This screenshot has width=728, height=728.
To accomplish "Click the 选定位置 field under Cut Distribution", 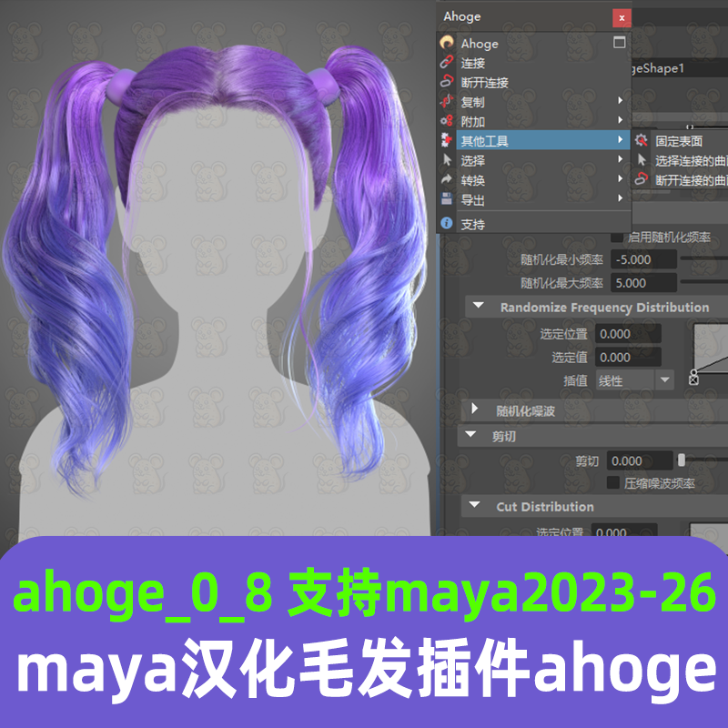I will 623,531.
